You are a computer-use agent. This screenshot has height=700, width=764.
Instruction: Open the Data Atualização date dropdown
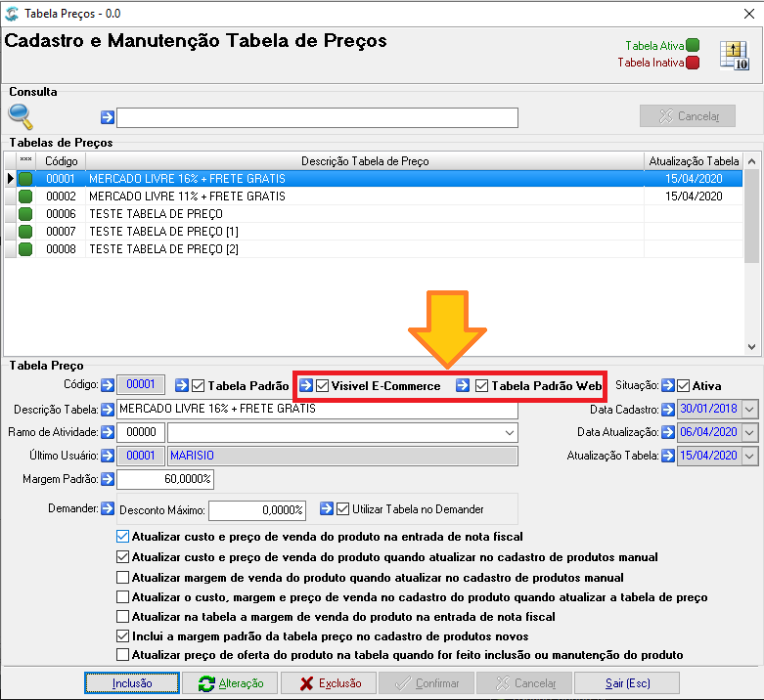click(x=749, y=432)
